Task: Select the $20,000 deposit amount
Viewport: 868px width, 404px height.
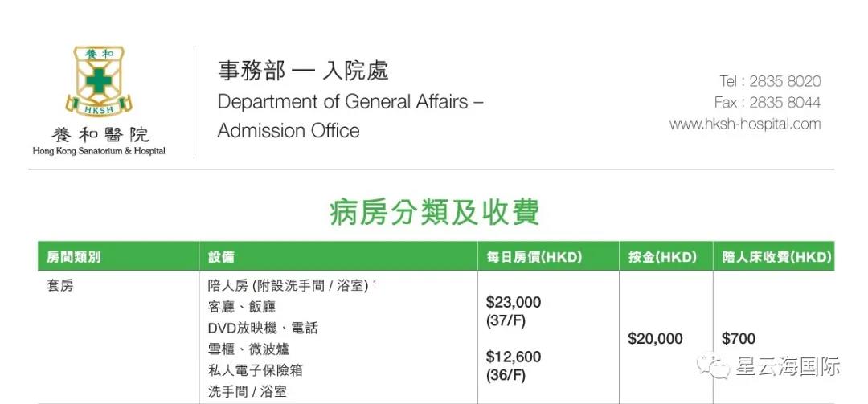Action: click(x=655, y=339)
